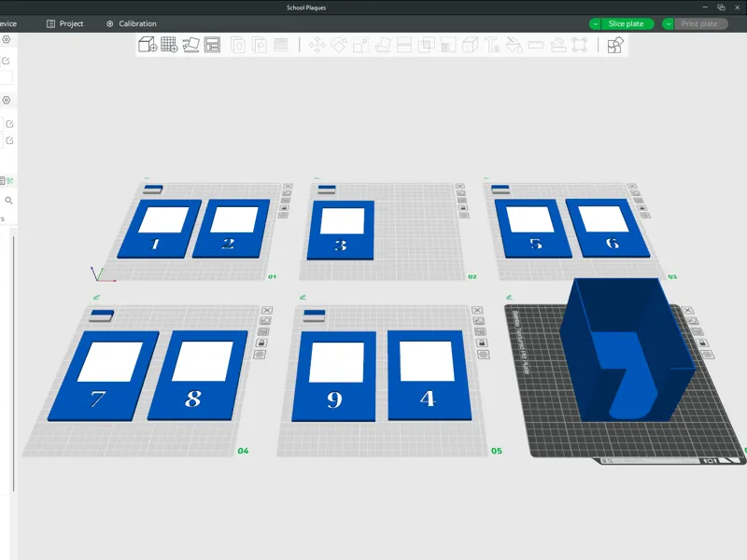The image size is (747, 560).
Task: Open the Text shape tool
Action: [x=492, y=45]
